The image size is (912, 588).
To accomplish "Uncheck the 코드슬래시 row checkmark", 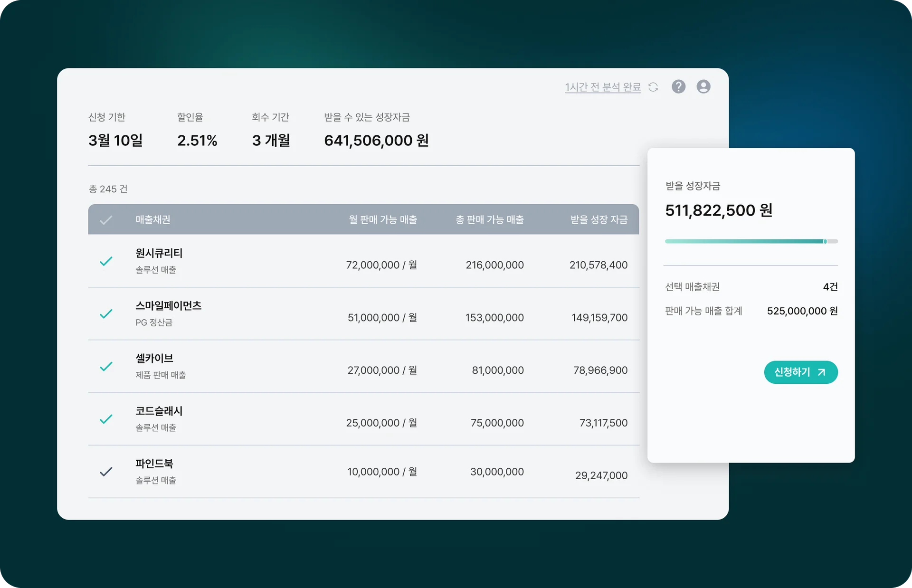I will click(x=106, y=419).
